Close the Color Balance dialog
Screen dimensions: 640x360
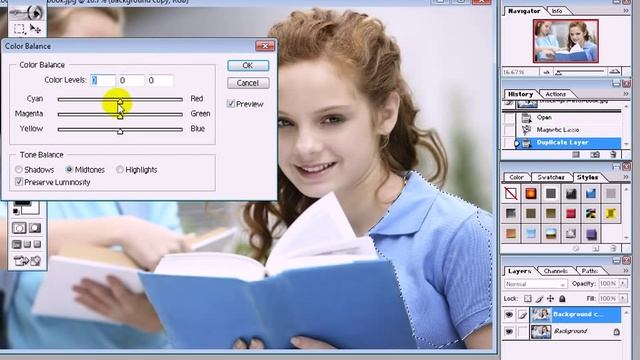pyautogui.click(x=265, y=46)
